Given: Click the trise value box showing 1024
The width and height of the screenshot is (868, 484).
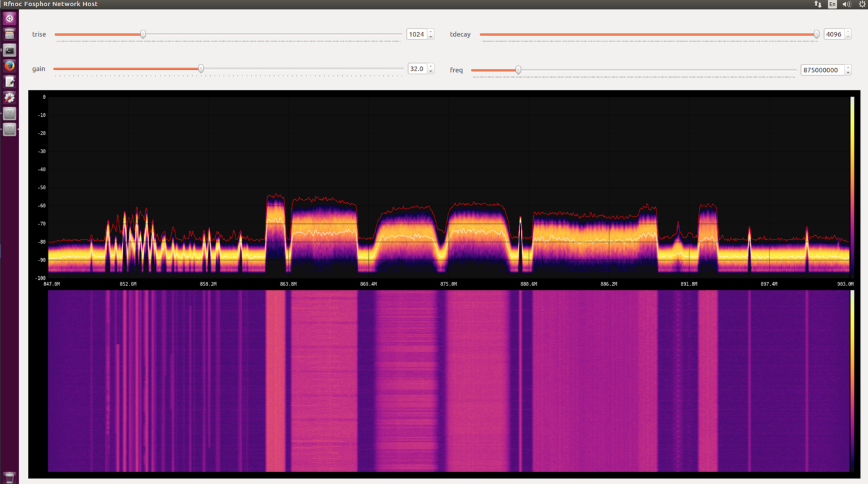Looking at the screenshot, I should coord(417,34).
